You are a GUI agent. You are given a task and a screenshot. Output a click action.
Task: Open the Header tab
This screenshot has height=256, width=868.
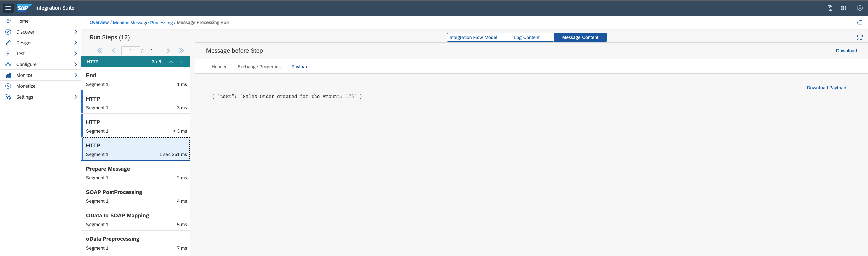(x=219, y=67)
